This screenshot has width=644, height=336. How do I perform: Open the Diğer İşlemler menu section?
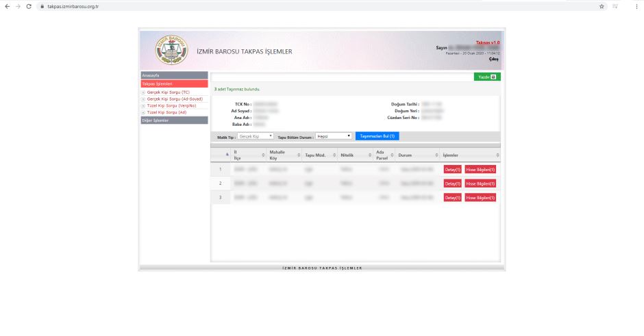coord(174,120)
